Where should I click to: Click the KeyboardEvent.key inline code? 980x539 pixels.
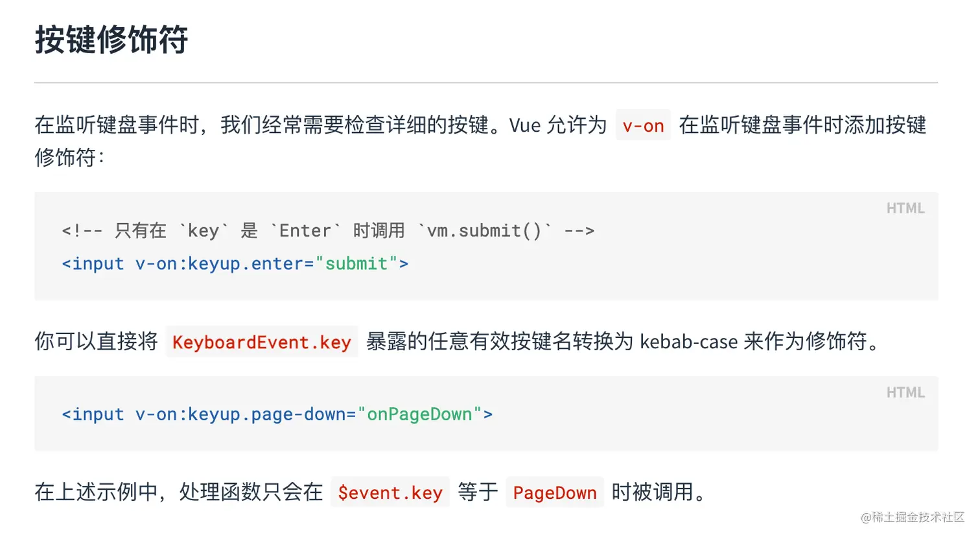[262, 342]
